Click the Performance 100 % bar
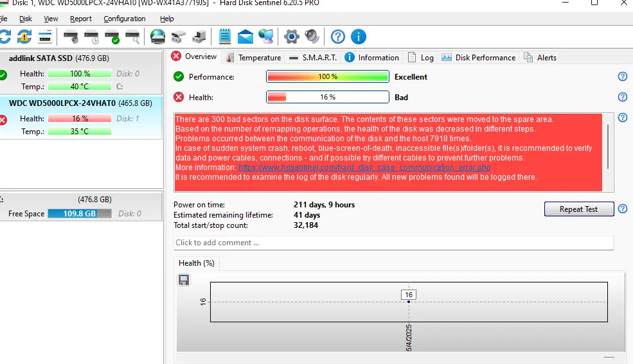Viewport: 633px width, 364px height. pyautogui.click(x=327, y=76)
